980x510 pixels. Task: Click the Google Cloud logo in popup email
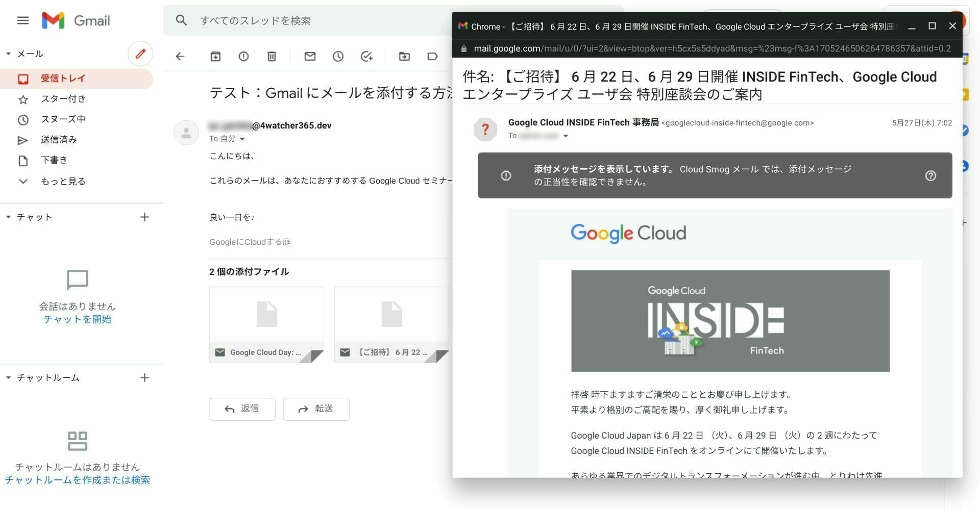pos(628,233)
